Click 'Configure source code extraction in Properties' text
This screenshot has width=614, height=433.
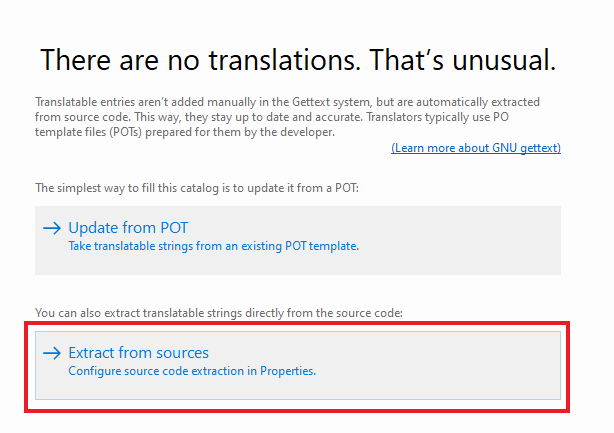192,371
